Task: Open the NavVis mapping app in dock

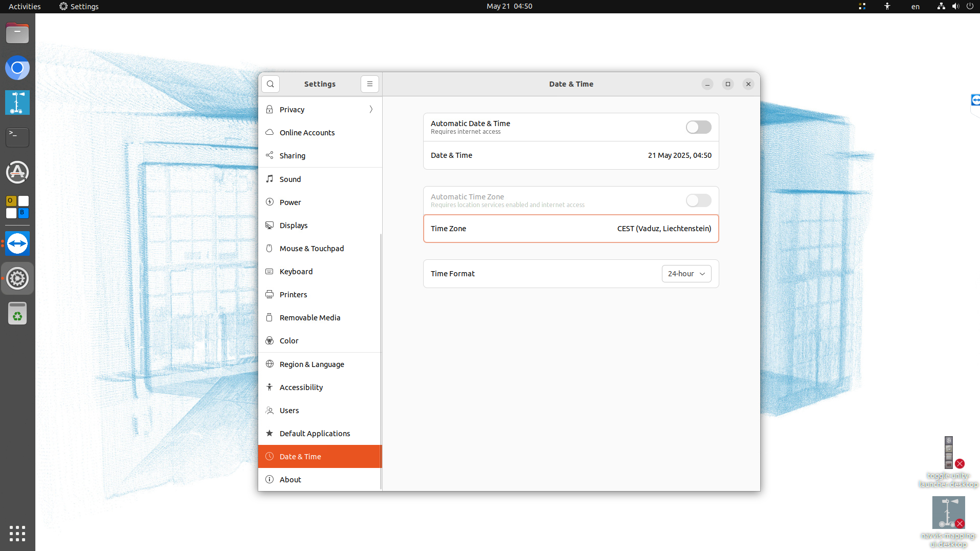Action: click(x=17, y=103)
